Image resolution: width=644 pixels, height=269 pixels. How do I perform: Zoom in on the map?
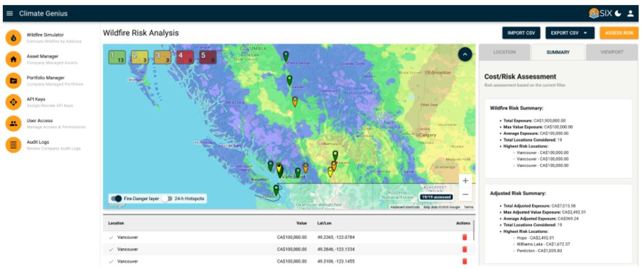pyautogui.click(x=465, y=181)
